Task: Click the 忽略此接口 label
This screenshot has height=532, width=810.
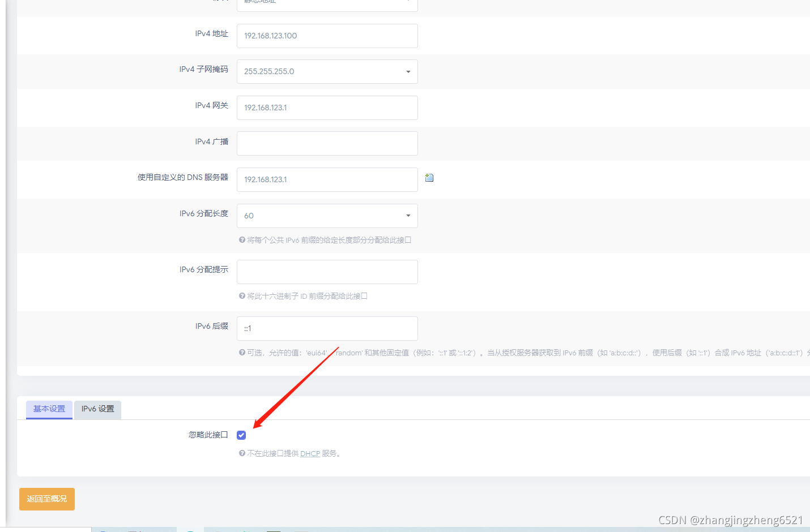Action: pos(208,435)
